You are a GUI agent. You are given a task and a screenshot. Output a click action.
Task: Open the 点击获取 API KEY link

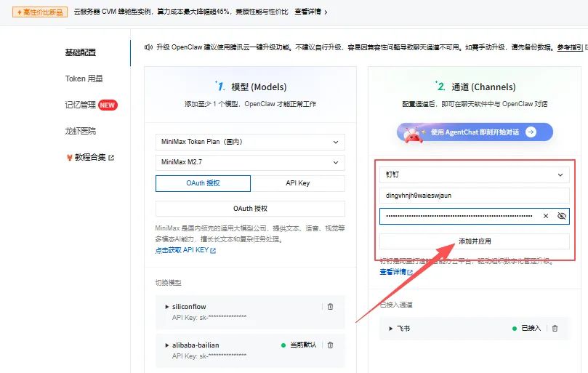tap(182, 250)
